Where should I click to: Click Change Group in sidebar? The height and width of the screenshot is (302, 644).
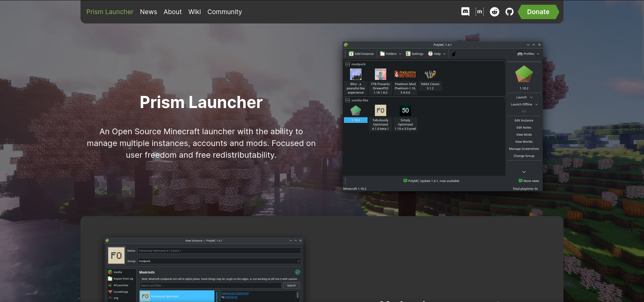click(524, 156)
